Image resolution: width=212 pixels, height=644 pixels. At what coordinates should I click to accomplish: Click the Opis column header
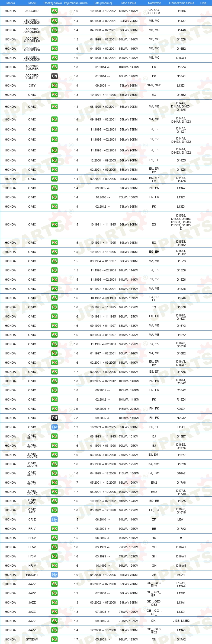[x=203, y=3]
